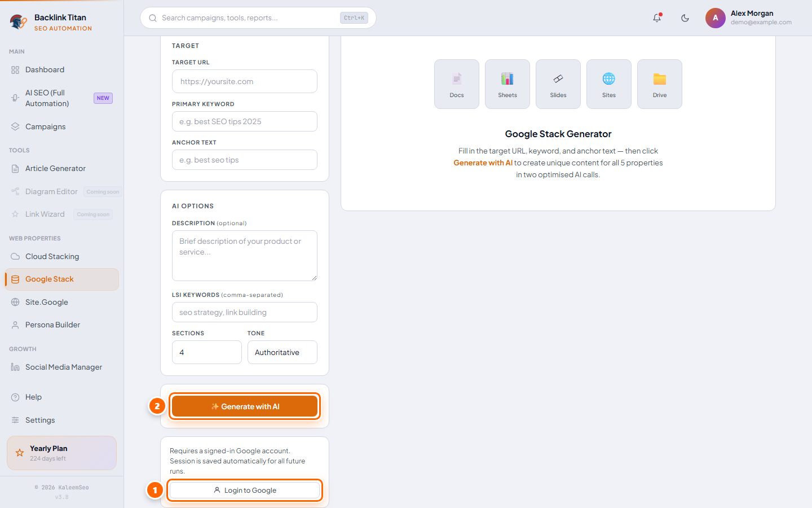The width and height of the screenshot is (812, 508).
Task: Click the Primary Keyword field
Action: click(x=245, y=121)
